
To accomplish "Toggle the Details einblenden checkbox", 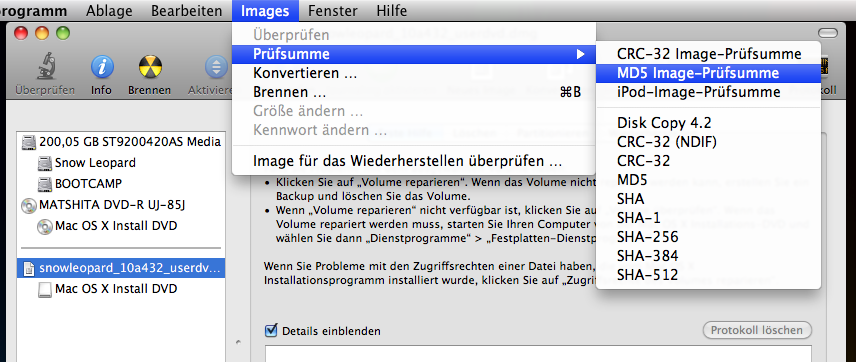I will (x=271, y=330).
